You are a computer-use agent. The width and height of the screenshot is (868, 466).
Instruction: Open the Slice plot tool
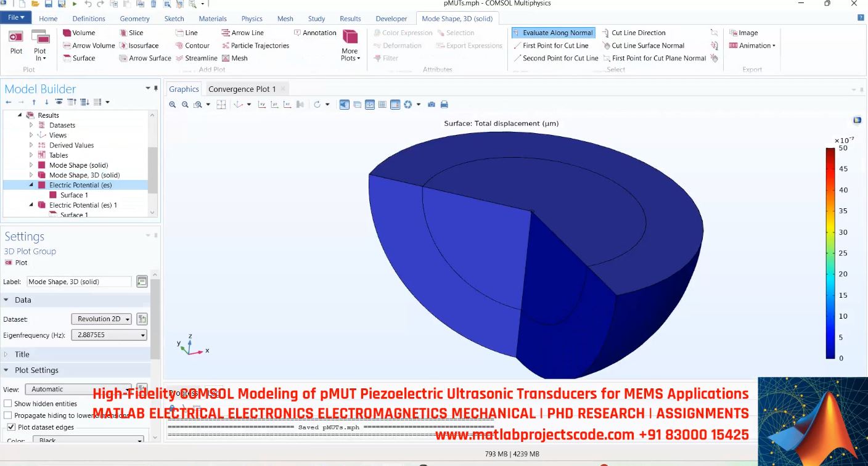click(x=134, y=32)
